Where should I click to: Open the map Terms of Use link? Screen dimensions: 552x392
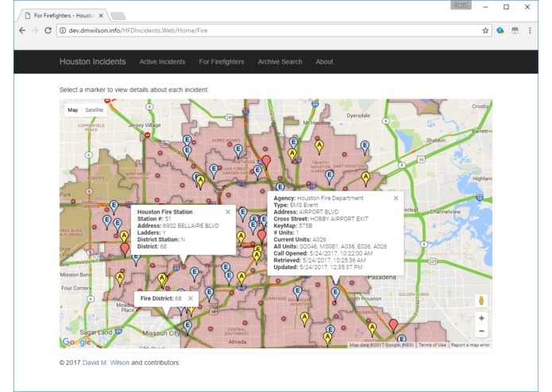(432, 345)
